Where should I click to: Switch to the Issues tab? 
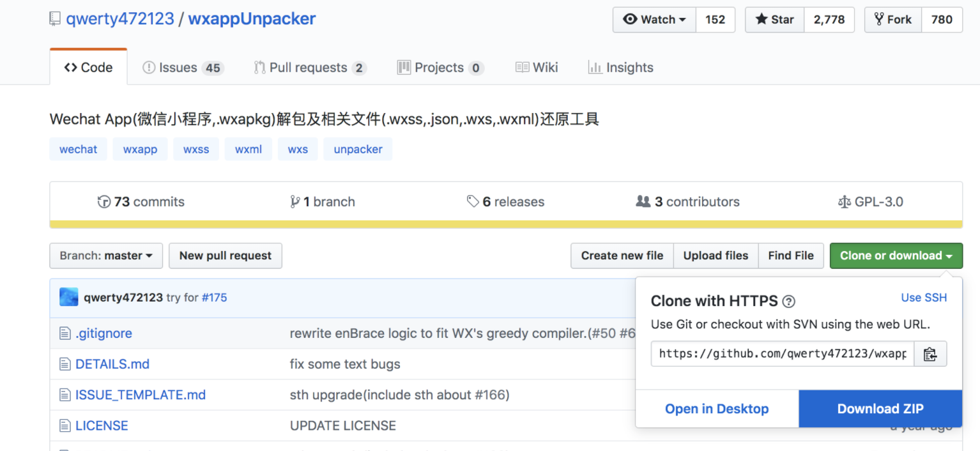[183, 68]
